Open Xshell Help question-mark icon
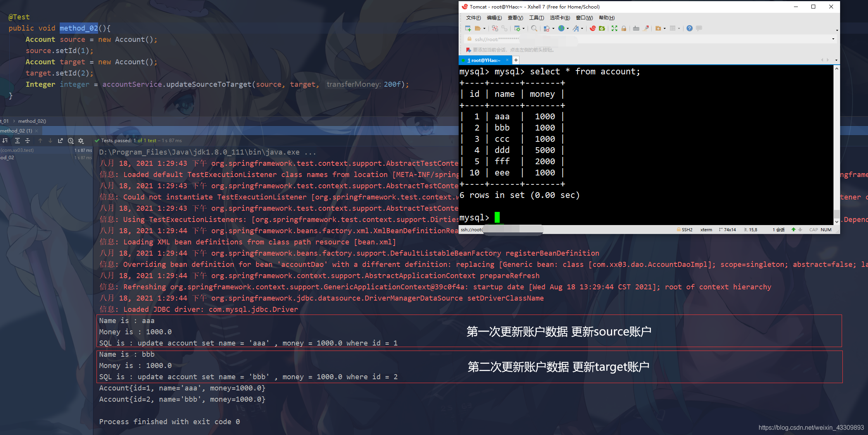 click(689, 28)
